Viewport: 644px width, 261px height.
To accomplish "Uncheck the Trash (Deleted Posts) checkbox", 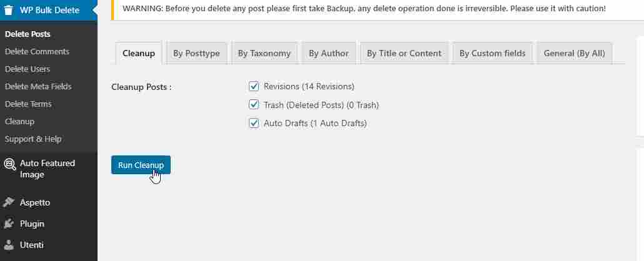I will (254, 105).
